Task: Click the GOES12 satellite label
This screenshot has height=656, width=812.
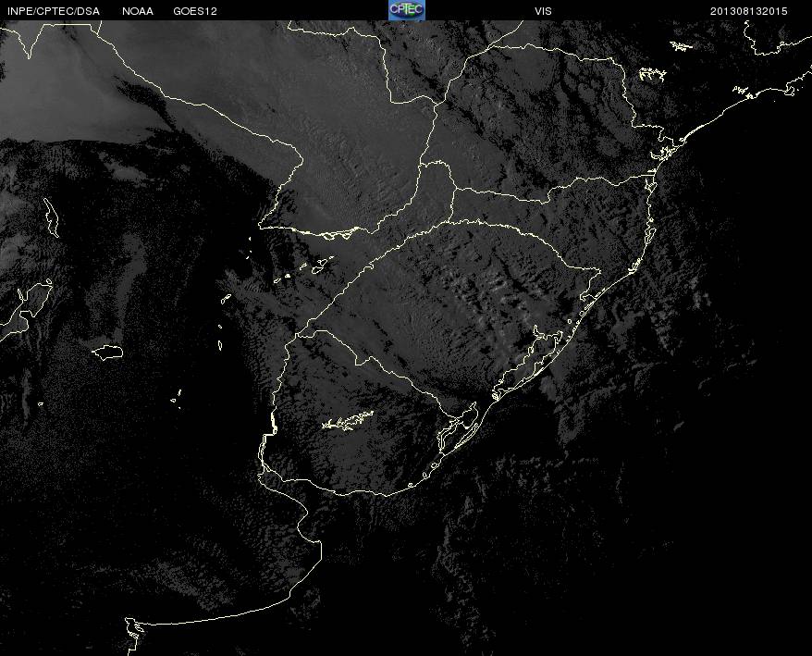Action: [x=195, y=11]
